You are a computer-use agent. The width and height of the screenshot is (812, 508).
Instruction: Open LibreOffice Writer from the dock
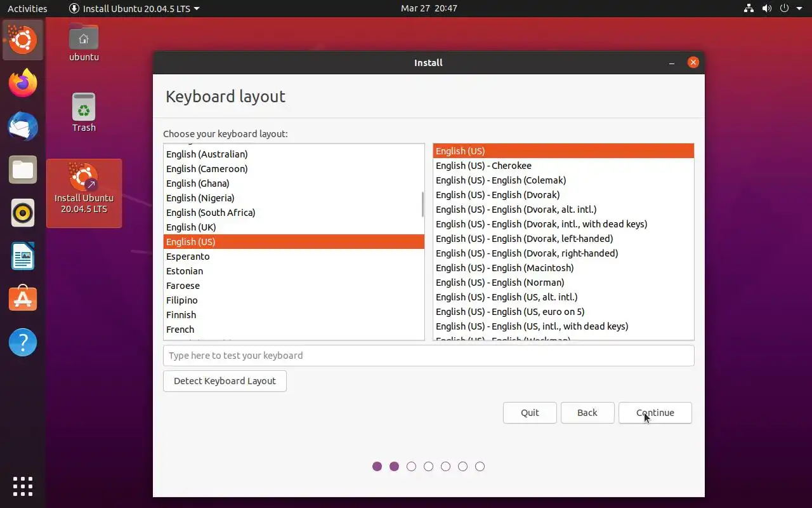pos(23,256)
